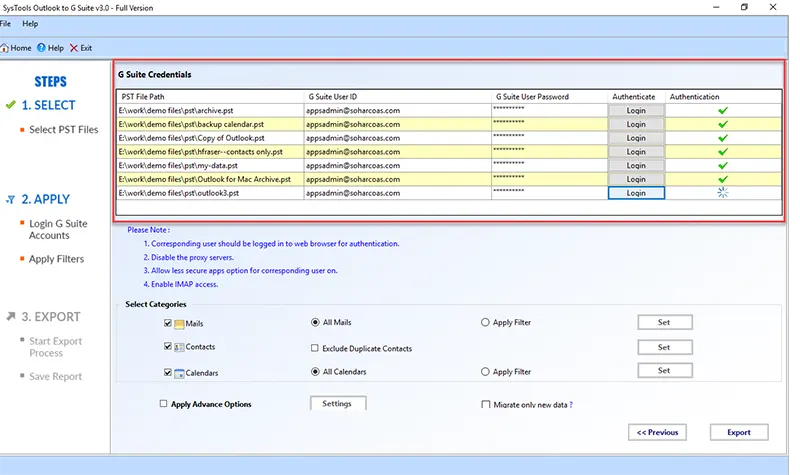The height and width of the screenshot is (475, 800).
Task: Enable Apply Advance Options checkbox
Action: pos(163,404)
